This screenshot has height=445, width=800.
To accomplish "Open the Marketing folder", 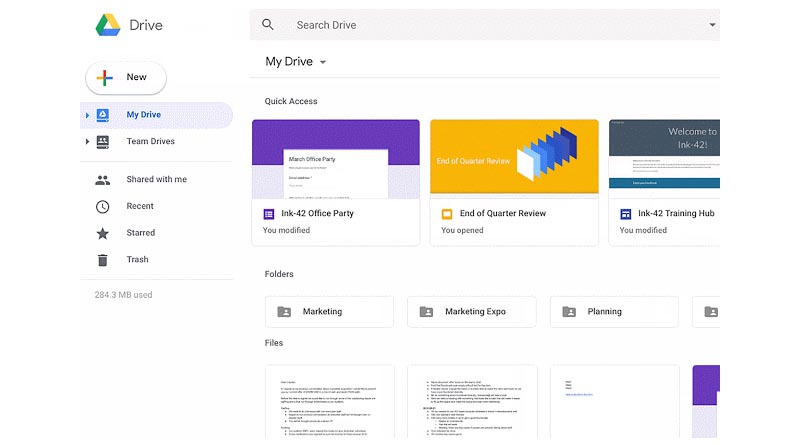I will click(329, 312).
